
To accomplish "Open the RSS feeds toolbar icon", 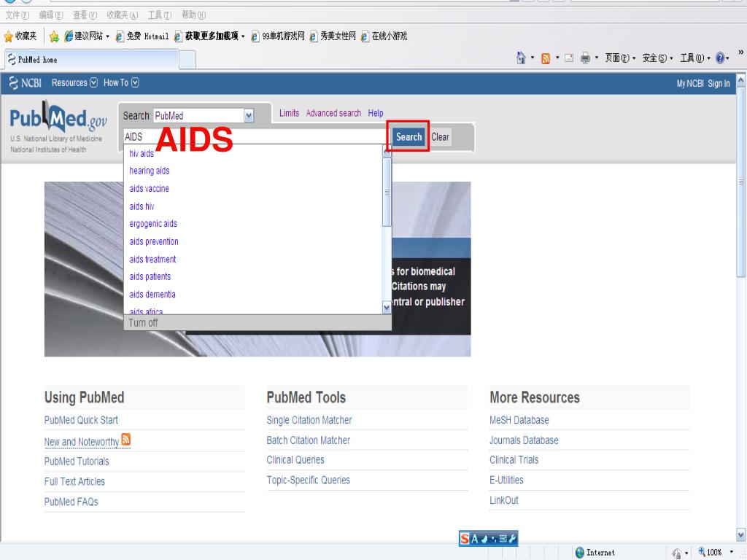I will click(x=546, y=58).
